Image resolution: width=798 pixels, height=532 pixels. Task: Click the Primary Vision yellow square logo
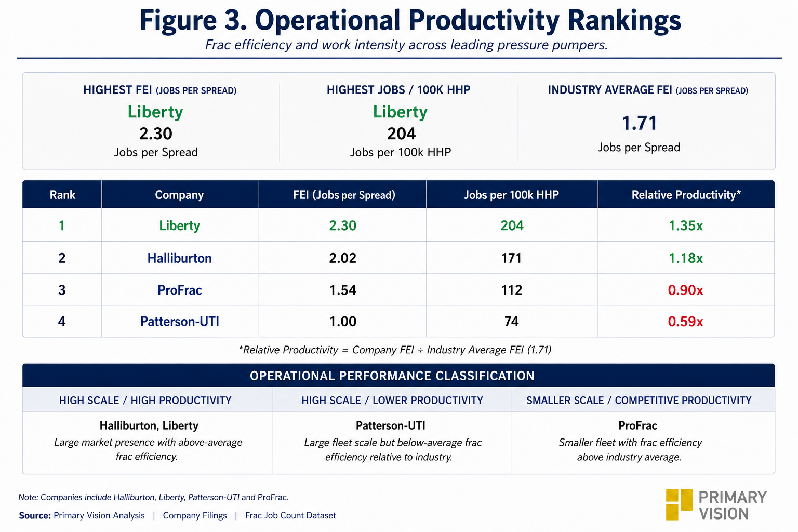point(680,504)
